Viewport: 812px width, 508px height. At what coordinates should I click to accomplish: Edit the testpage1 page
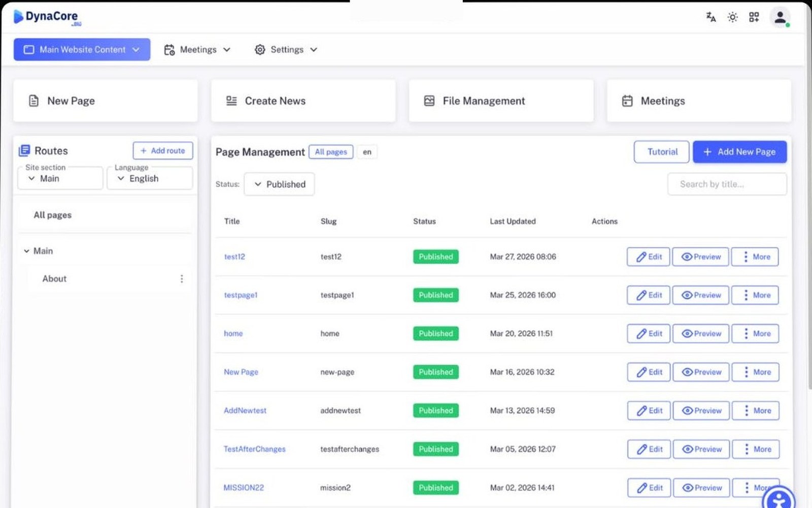click(649, 295)
